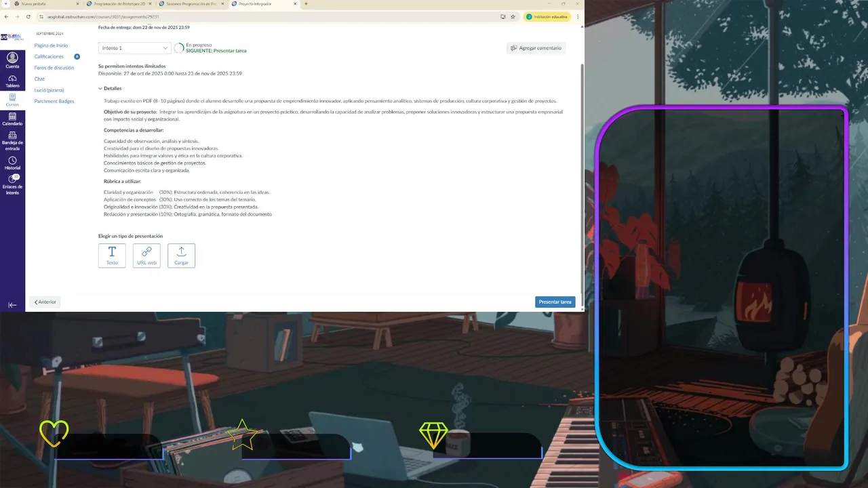Open Bandeja de entrada inbox icon

pos(12,141)
